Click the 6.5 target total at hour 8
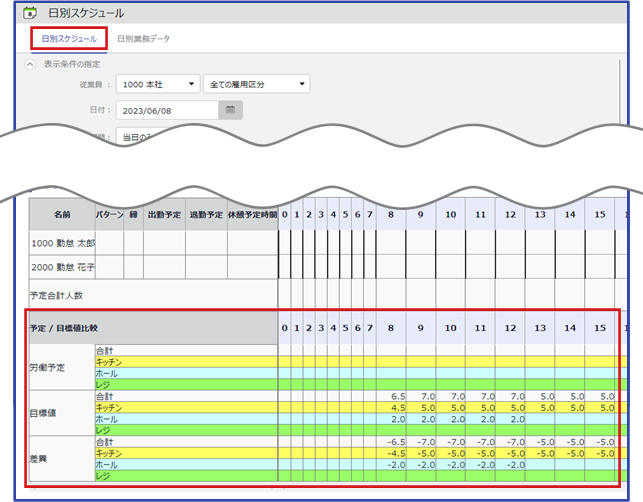 (x=398, y=397)
